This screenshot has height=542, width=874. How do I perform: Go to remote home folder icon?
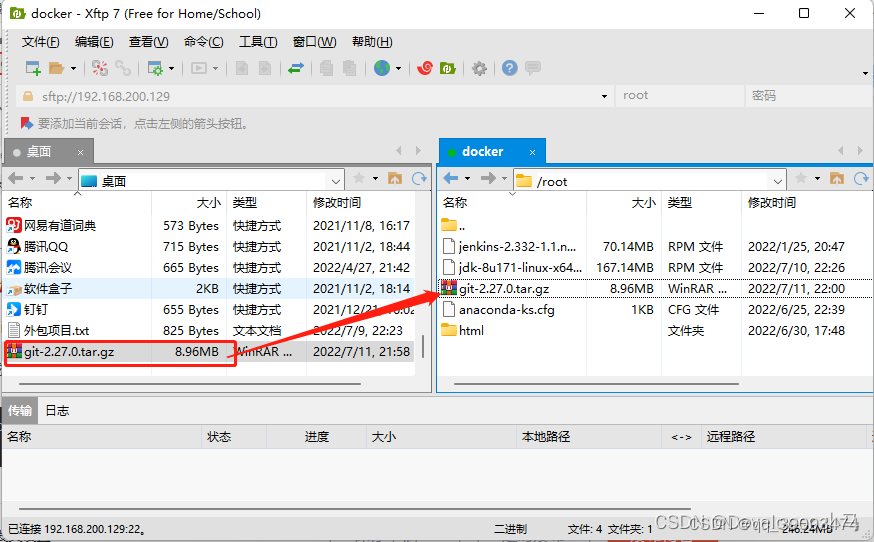tap(837, 178)
